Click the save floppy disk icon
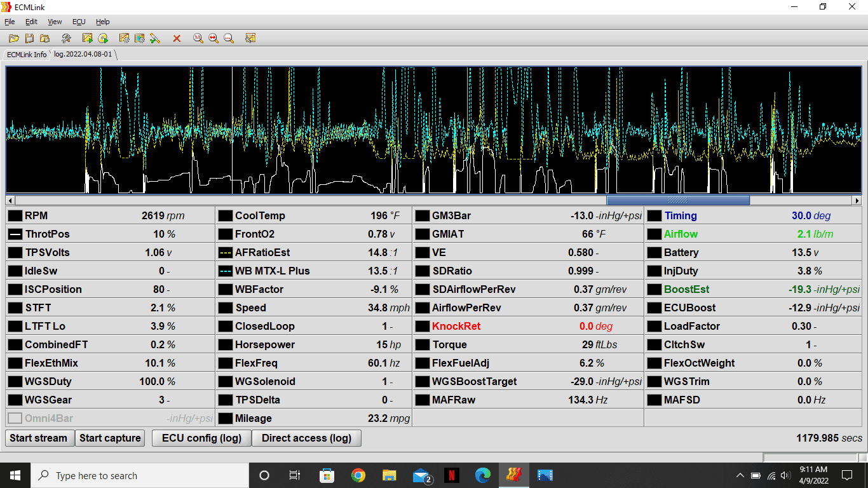This screenshot has width=868, height=488. click(x=29, y=39)
